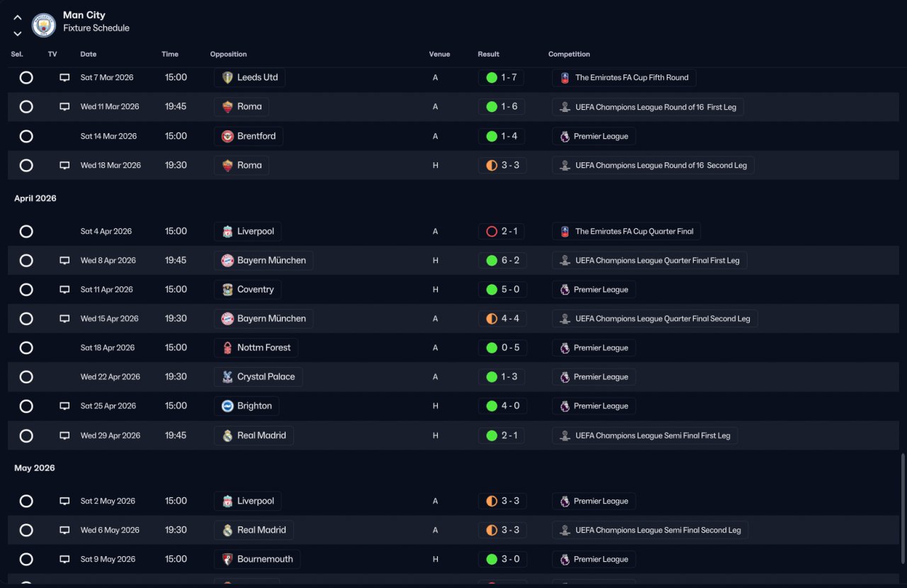The image size is (907, 588).
Task: Click the Brentford club badge icon
Action: pyautogui.click(x=227, y=136)
